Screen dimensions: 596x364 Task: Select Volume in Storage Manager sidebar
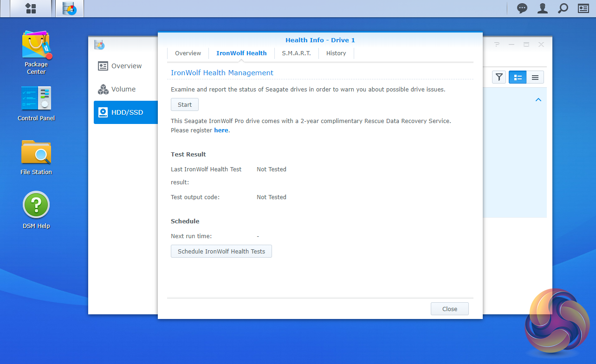pos(126,89)
